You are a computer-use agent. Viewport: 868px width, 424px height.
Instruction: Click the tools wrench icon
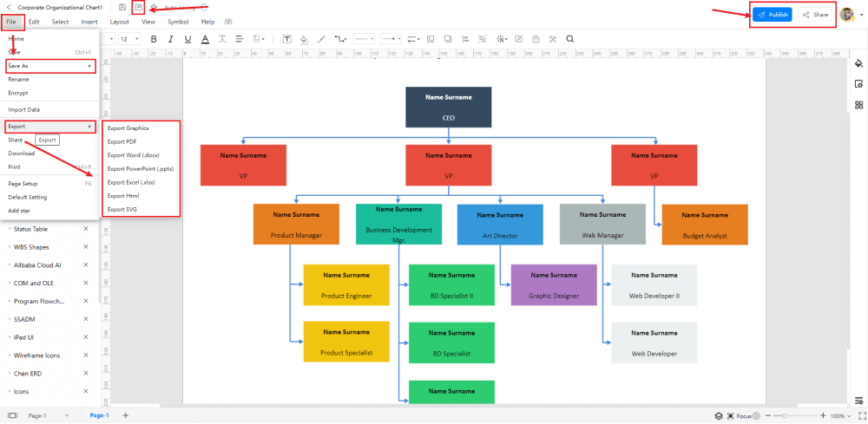pos(552,39)
